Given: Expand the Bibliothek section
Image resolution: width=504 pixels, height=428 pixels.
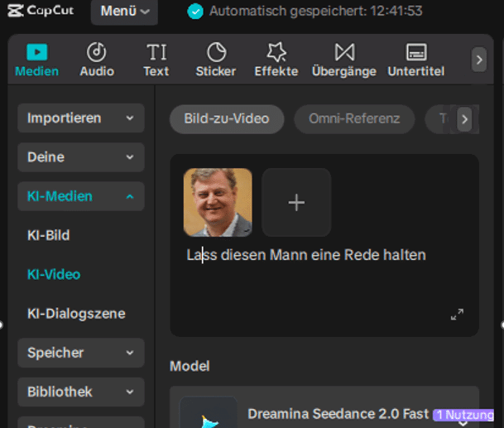Looking at the screenshot, I should [x=81, y=392].
